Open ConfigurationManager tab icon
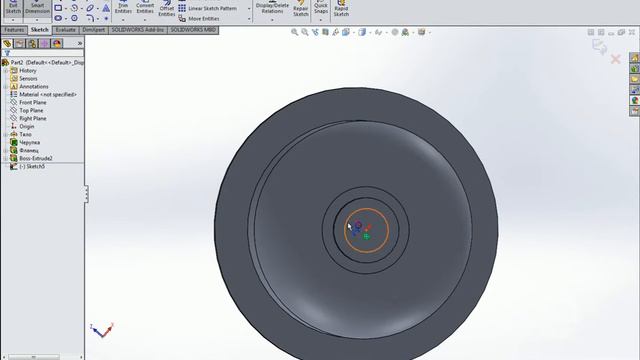 pyautogui.click(x=32, y=43)
